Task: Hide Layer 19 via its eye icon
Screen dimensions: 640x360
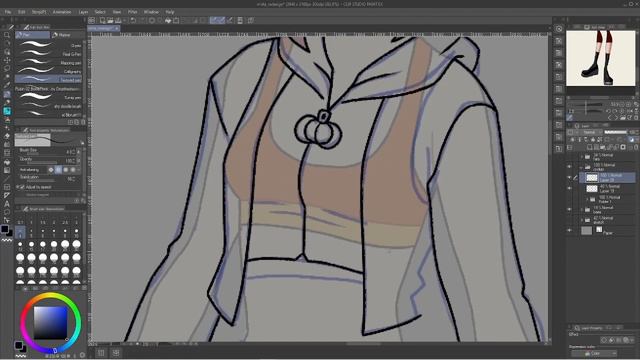Action: (569, 188)
